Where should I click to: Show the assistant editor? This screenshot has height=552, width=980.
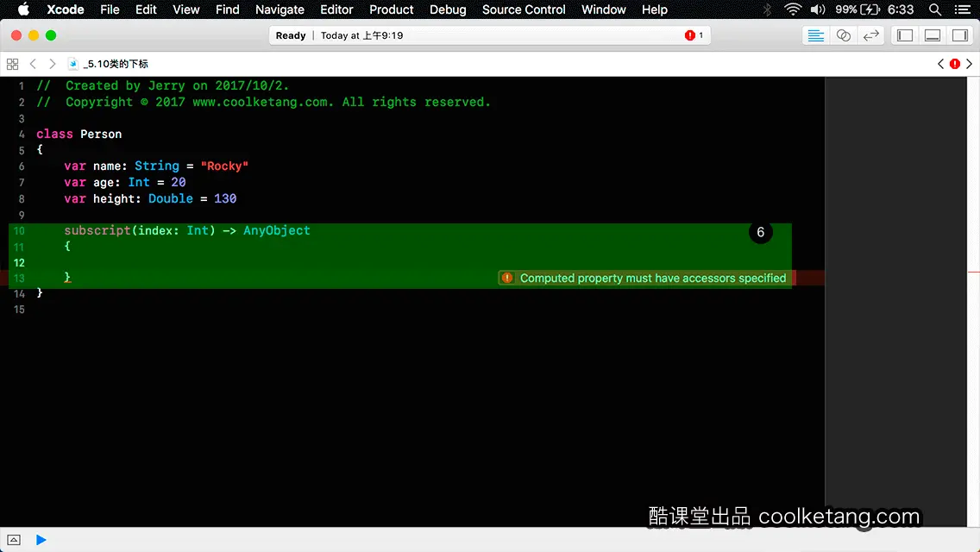pos(843,35)
